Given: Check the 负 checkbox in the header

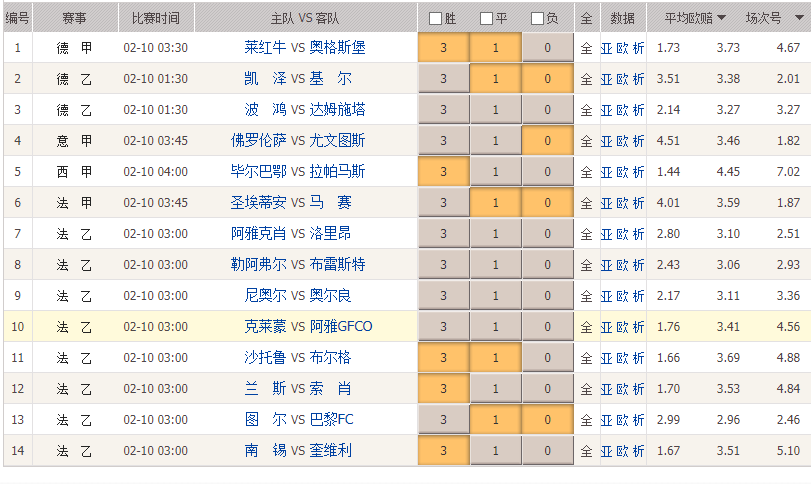Looking at the screenshot, I should 537,18.
